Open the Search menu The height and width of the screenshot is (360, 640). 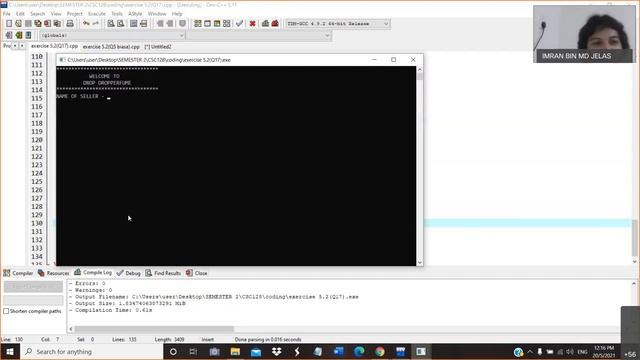(x=38, y=14)
